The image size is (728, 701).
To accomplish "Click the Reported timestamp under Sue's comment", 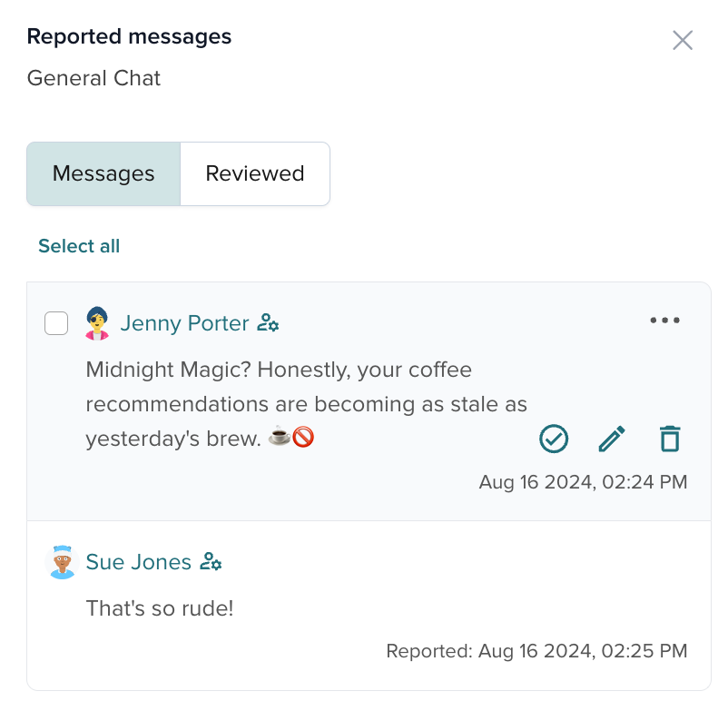I will tap(537, 651).
